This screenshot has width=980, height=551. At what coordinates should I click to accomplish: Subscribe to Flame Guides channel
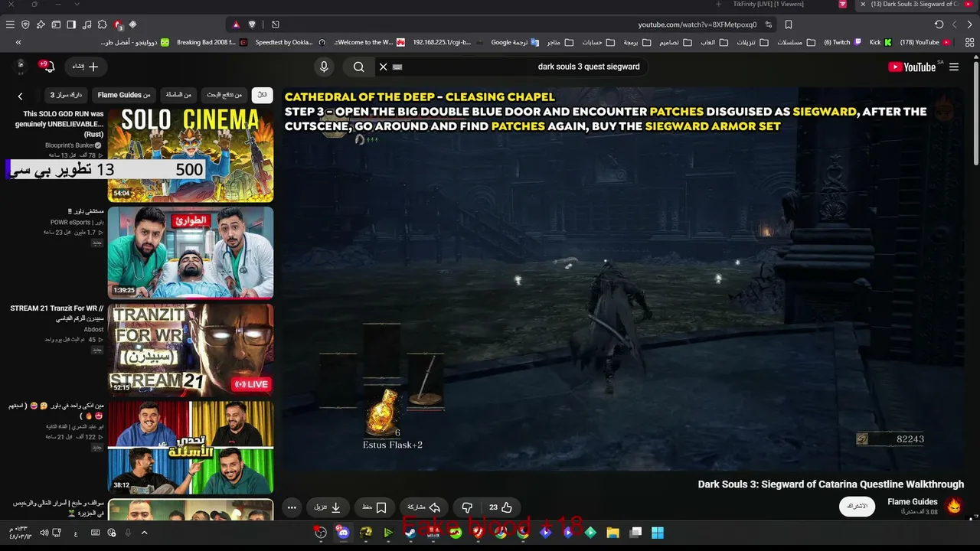[857, 506]
